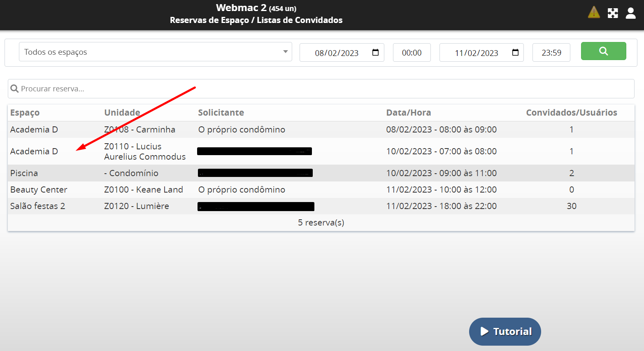
Task: Open the end date calendar picker icon
Action: 515,53
